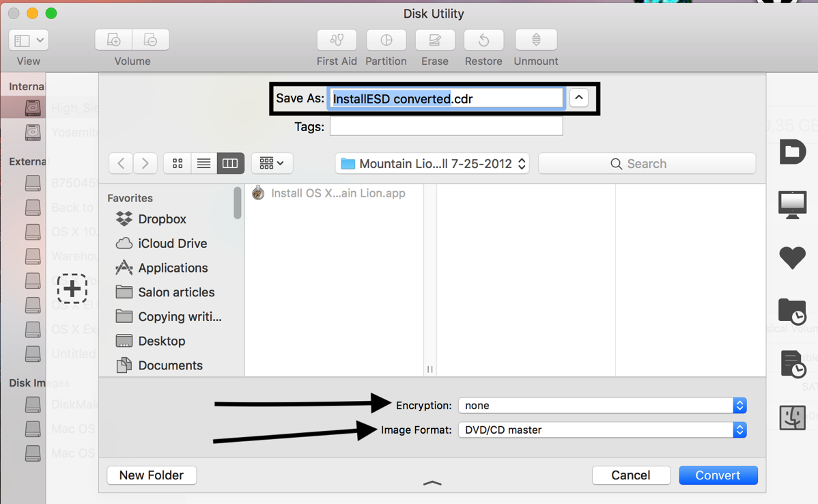
Task: Open the Partition tool
Action: (386, 40)
